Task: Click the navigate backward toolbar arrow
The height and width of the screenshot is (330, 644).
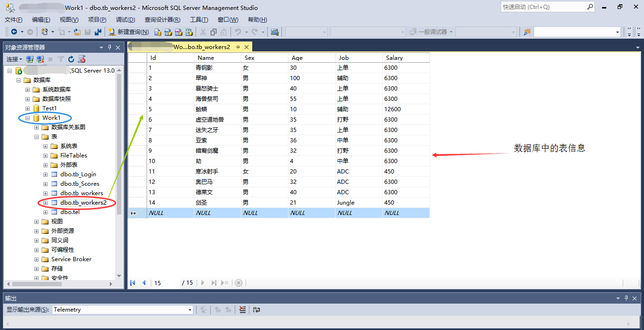Action: (14, 32)
